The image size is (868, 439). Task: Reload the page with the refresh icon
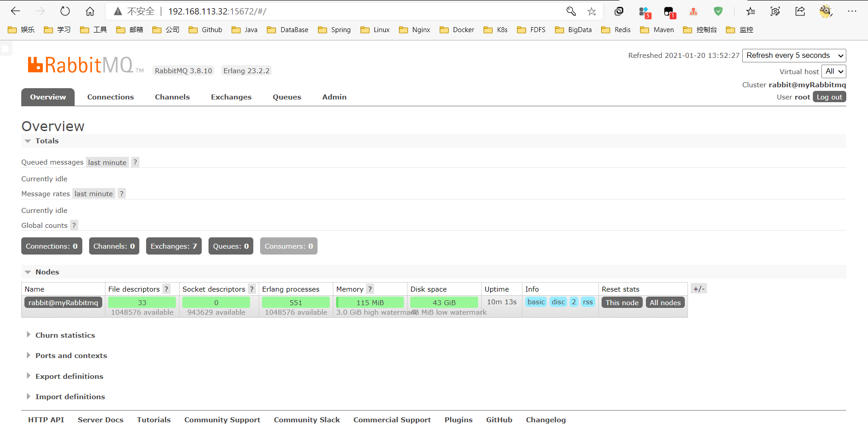[x=65, y=11]
